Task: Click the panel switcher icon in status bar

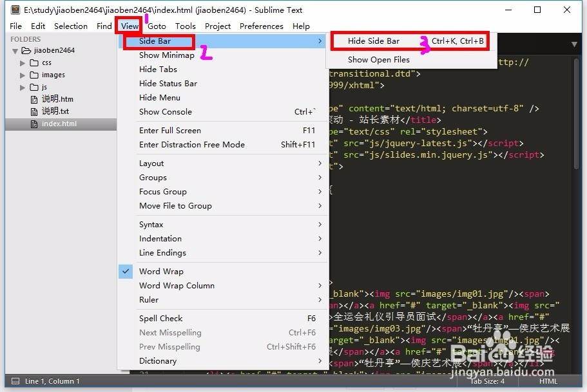Action: coord(15,381)
